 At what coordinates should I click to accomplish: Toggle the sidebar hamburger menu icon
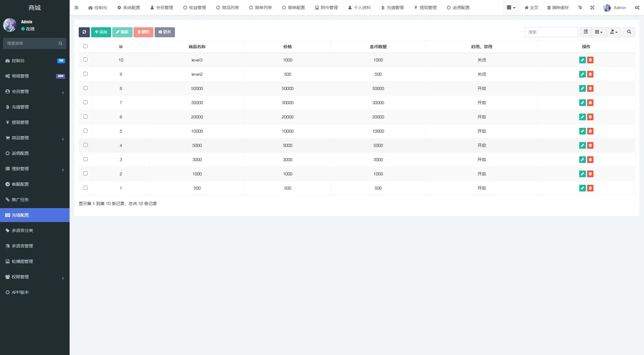coord(76,8)
